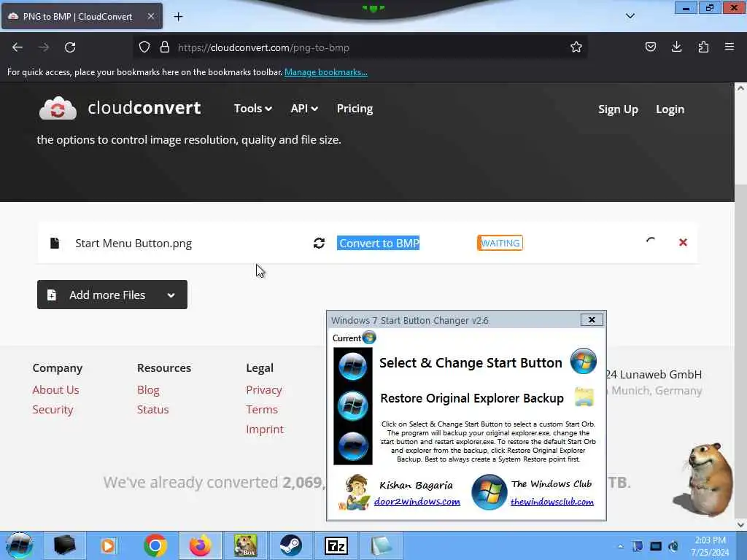Open the Windows Start orb
This screenshot has height=560, width=747.
(x=19, y=545)
